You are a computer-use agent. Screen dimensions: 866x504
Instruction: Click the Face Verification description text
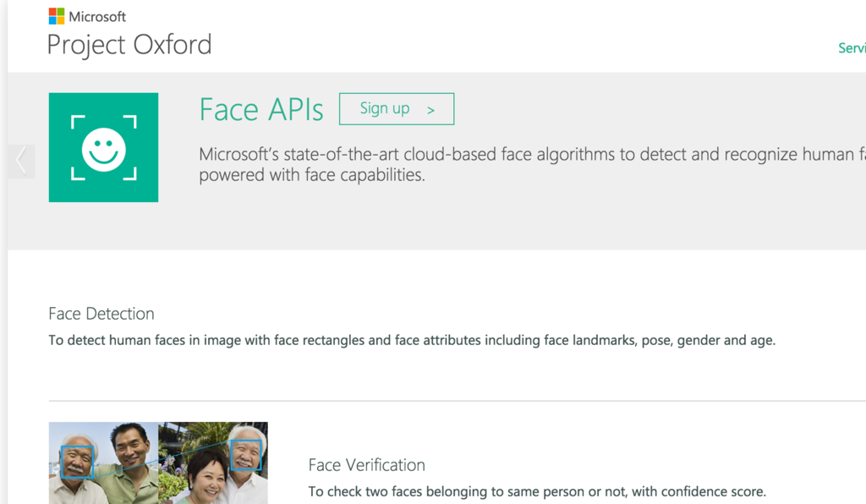(537, 491)
